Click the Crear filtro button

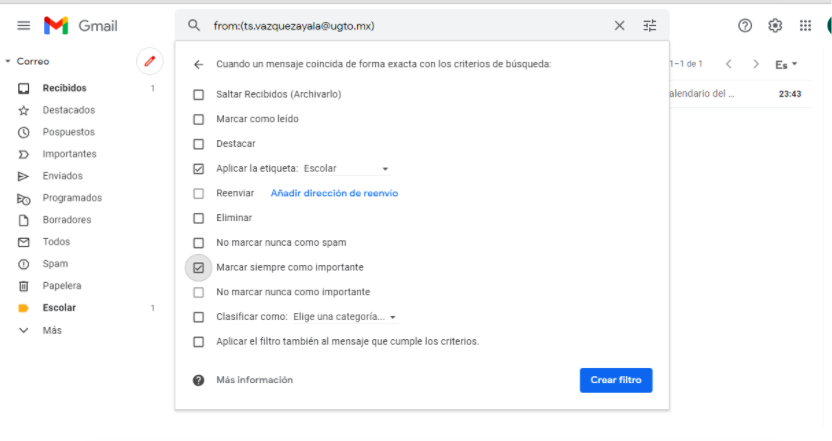[x=616, y=380]
